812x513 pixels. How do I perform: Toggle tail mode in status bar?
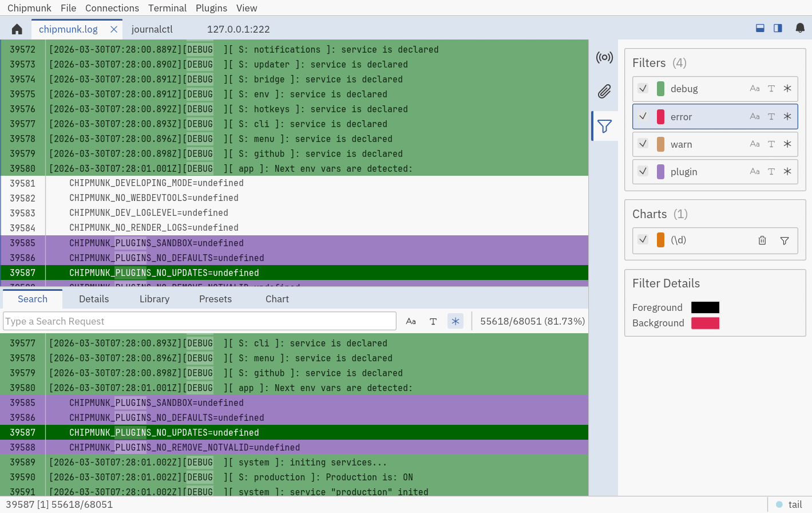pos(790,504)
